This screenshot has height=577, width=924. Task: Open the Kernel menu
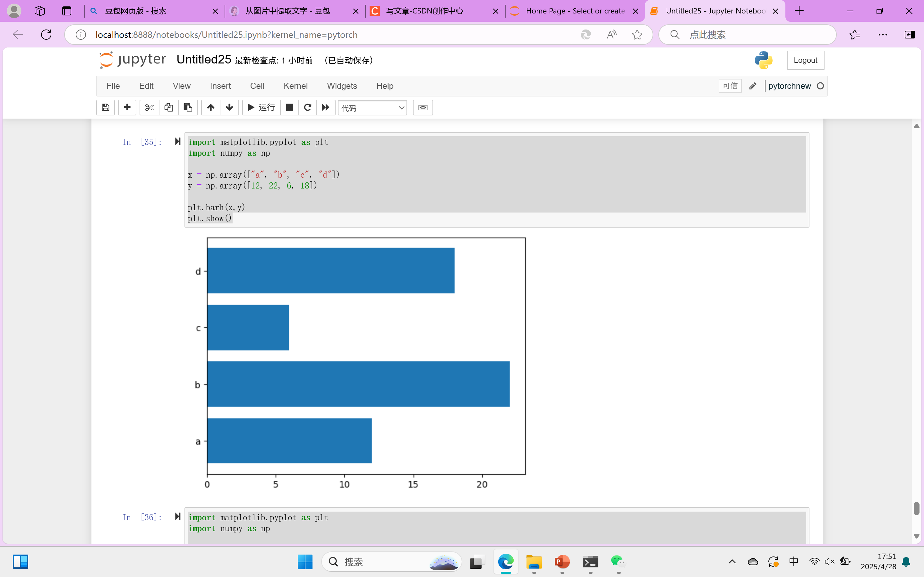coord(295,86)
